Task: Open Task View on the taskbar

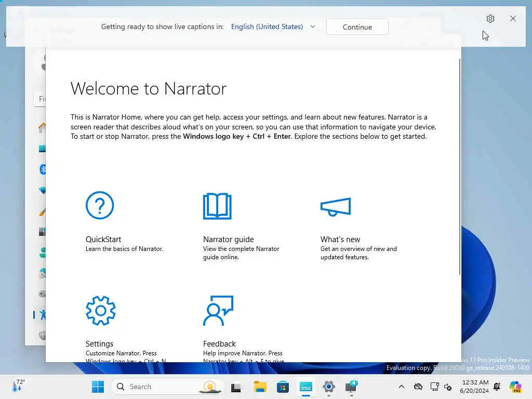Action: [236, 387]
